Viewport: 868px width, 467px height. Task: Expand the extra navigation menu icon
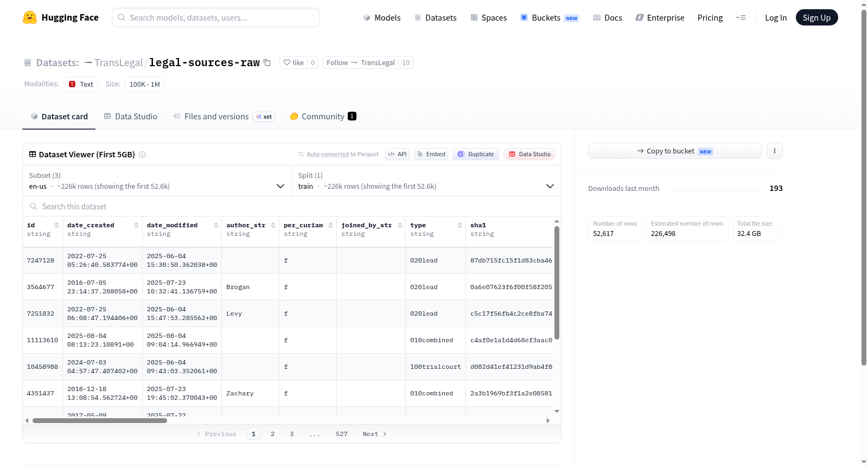(x=741, y=17)
